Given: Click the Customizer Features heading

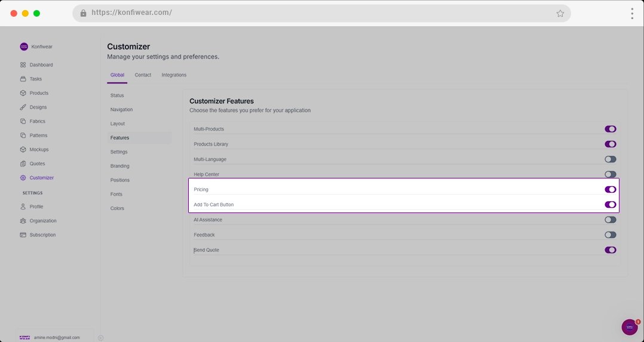Looking at the screenshot, I should click(x=222, y=101).
